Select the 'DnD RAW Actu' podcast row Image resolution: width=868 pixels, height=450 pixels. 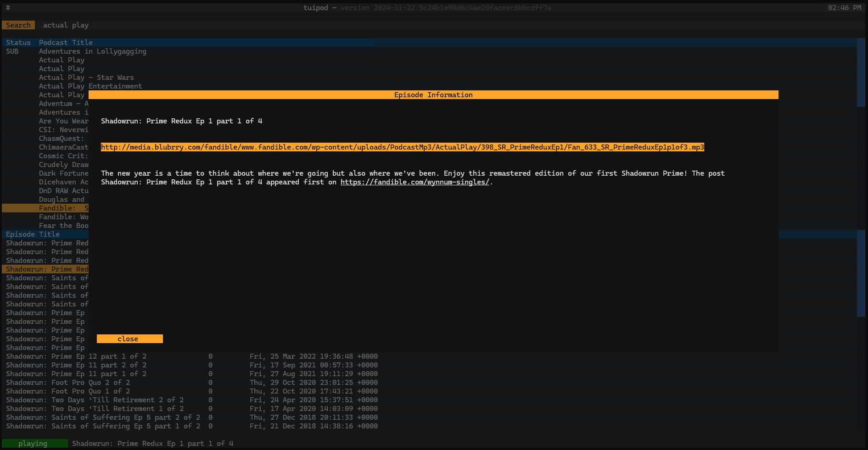[x=63, y=191]
